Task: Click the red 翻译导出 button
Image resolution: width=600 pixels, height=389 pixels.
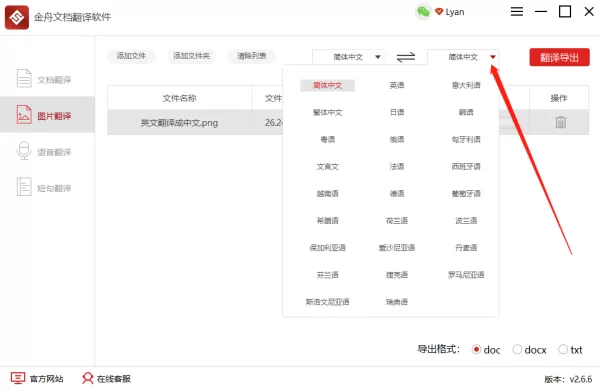Action: pyautogui.click(x=559, y=57)
